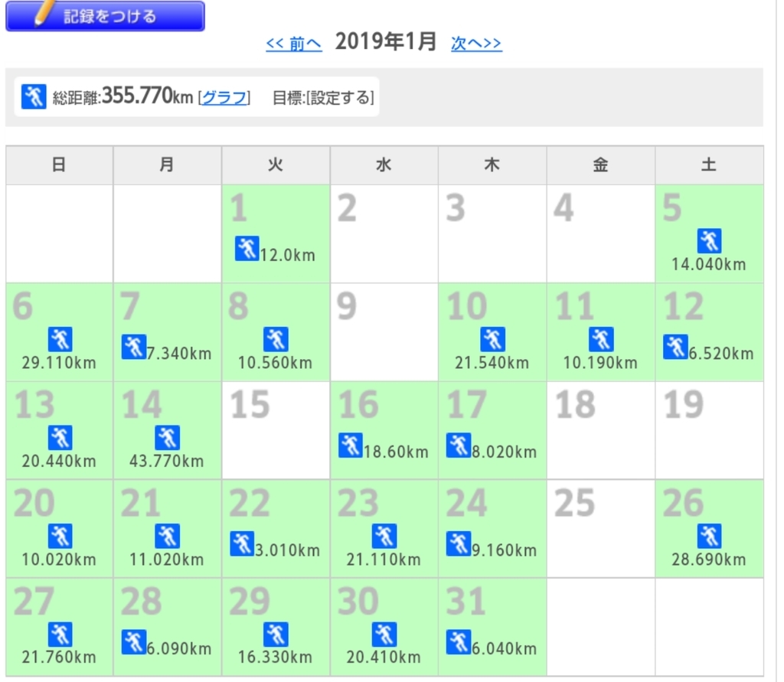Select the 8.020km distance text
784x682 pixels.
504,452
